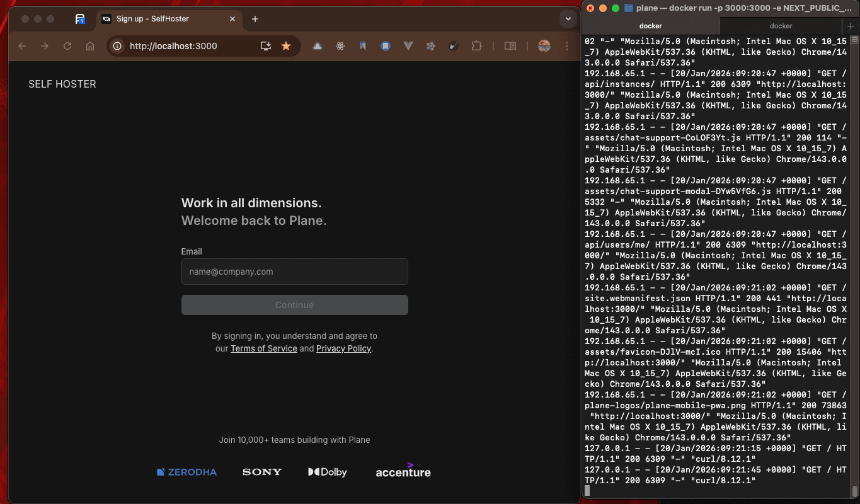The image size is (860, 504).
Task: Click the Email field label
Action: click(x=192, y=251)
